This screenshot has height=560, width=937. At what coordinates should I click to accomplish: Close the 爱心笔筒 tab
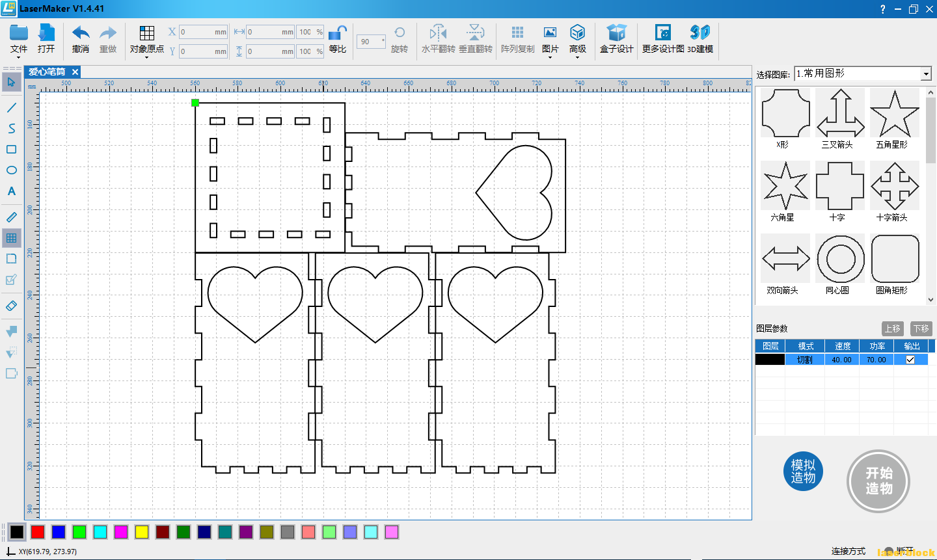[x=75, y=72]
